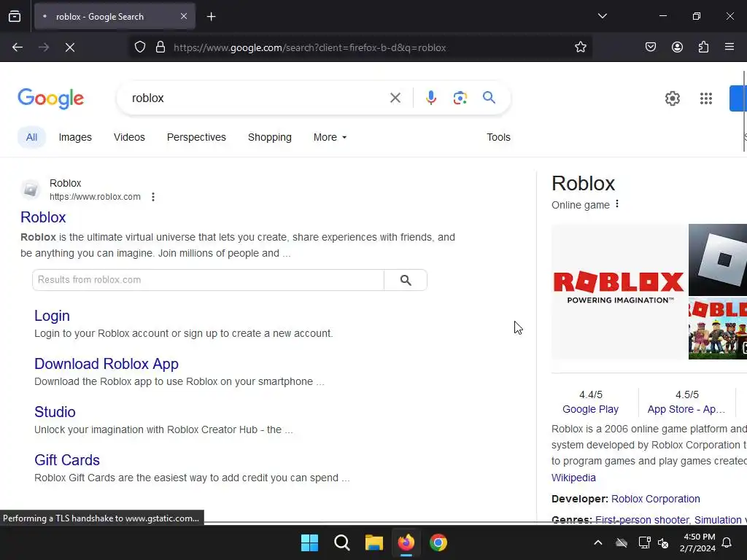Open Download Roblox App sitelink
Viewport: 747px width, 560px height.
pos(107,364)
